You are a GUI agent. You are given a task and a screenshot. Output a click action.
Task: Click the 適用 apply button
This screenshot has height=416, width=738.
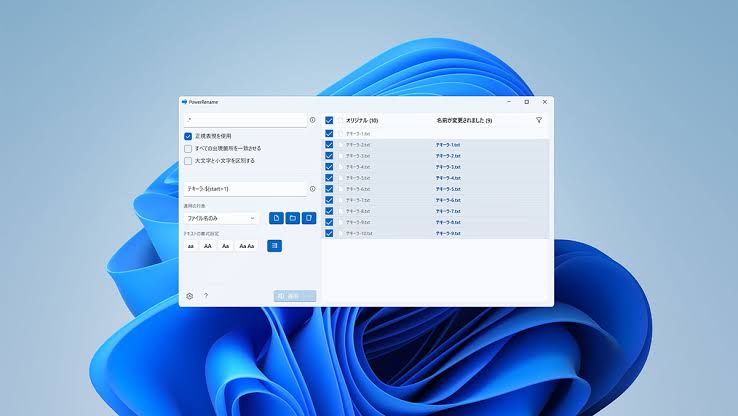pos(295,296)
